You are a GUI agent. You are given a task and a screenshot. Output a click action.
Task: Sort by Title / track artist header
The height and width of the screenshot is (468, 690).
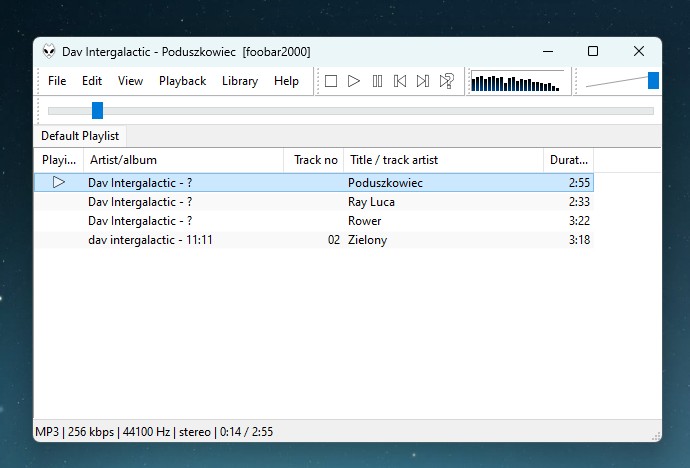coord(444,160)
